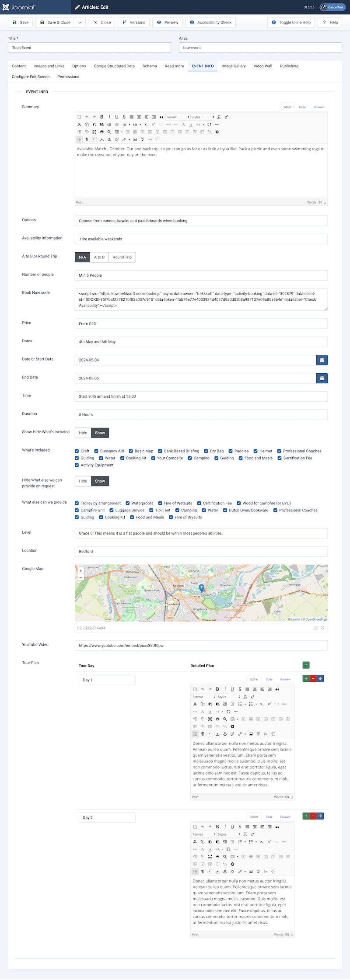The image size is (350, 980).
Task: Open the Styles dropdown in Day 1 editor
Action: pos(228,697)
